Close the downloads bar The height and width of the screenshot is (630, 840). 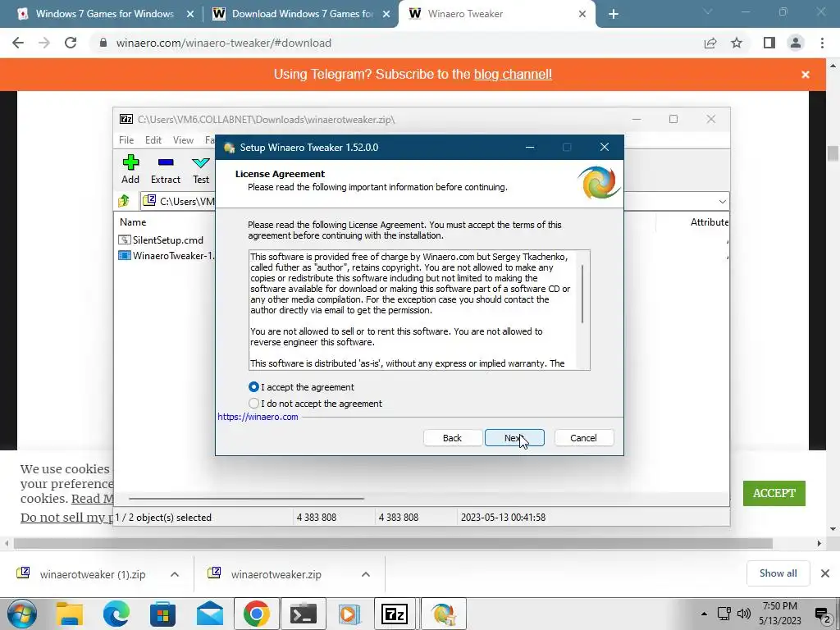tap(825, 573)
